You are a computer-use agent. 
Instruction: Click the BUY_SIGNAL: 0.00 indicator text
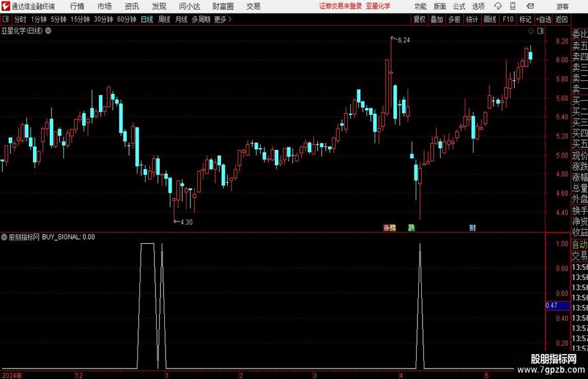tap(68, 237)
